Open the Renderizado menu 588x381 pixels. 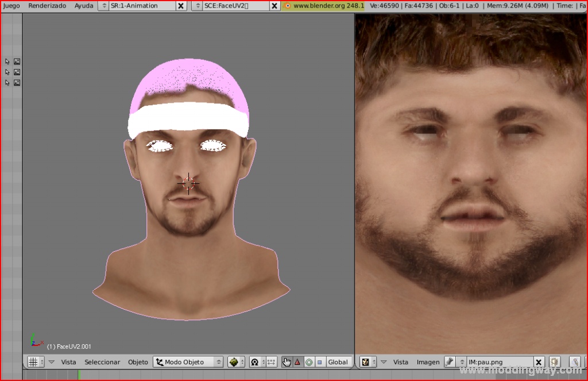[x=47, y=6]
